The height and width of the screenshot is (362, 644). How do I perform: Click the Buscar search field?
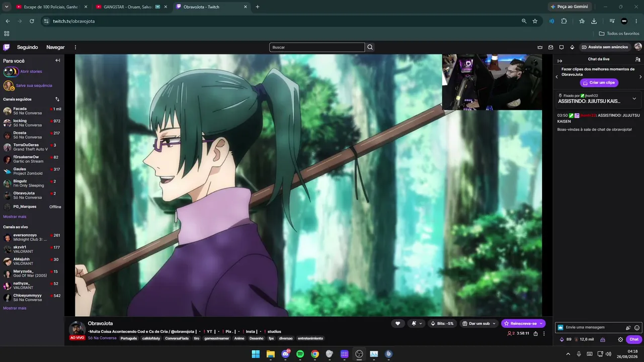[317, 47]
